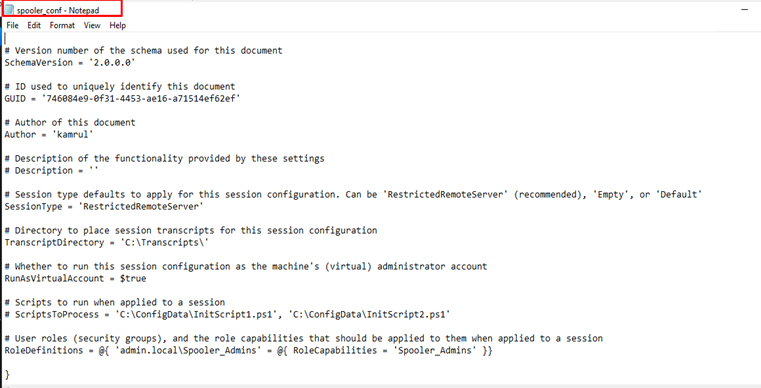Open the Format menu
Image resolution: width=761 pixels, height=388 pixels.
pos(62,25)
